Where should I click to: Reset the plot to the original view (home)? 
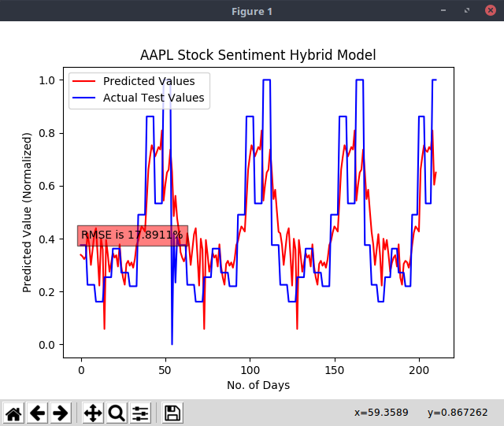click(13, 413)
